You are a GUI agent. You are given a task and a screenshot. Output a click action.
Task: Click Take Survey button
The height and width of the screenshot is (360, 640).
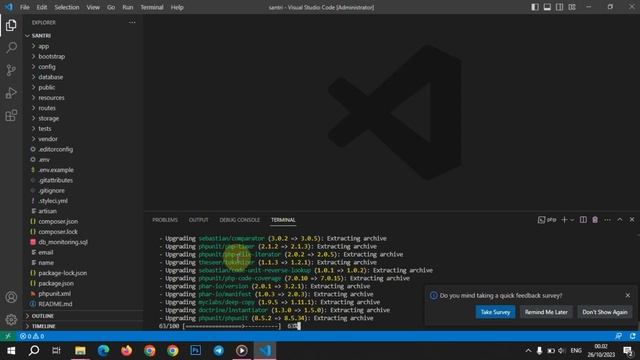click(495, 312)
